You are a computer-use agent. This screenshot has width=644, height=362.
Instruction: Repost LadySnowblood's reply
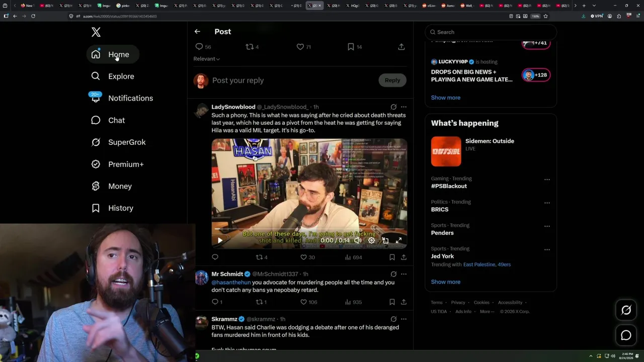262,257
